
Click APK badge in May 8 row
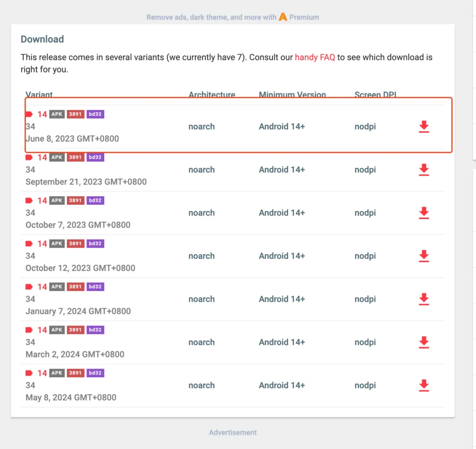(57, 373)
